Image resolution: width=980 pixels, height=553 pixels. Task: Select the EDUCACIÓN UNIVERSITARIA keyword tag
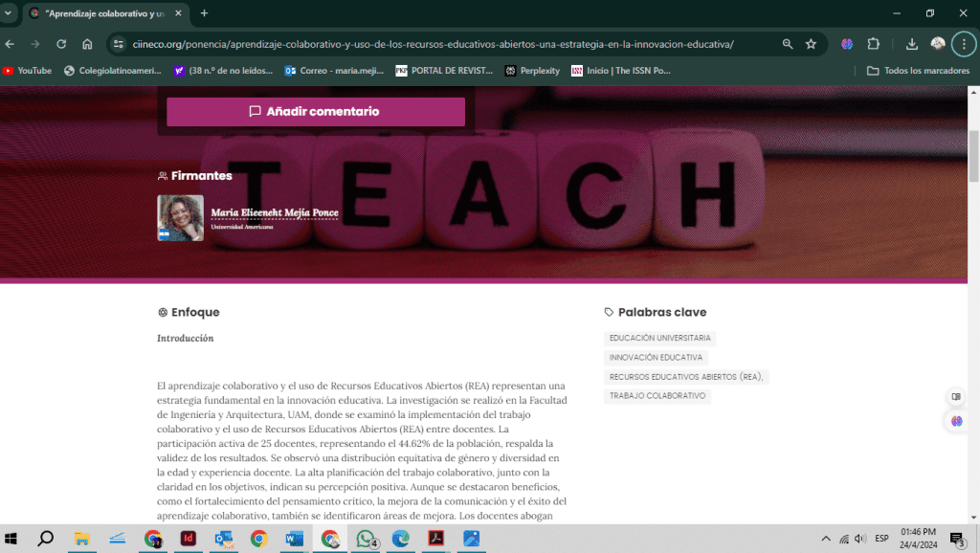(x=660, y=338)
